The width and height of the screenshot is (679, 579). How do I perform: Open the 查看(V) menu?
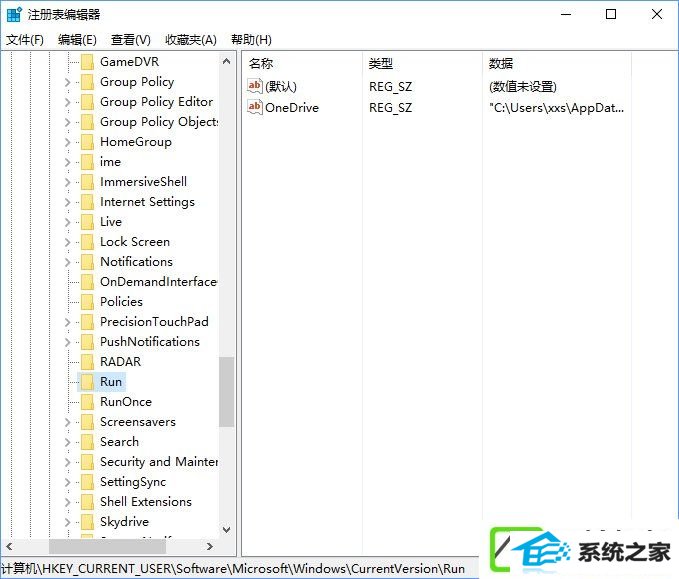click(x=130, y=40)
